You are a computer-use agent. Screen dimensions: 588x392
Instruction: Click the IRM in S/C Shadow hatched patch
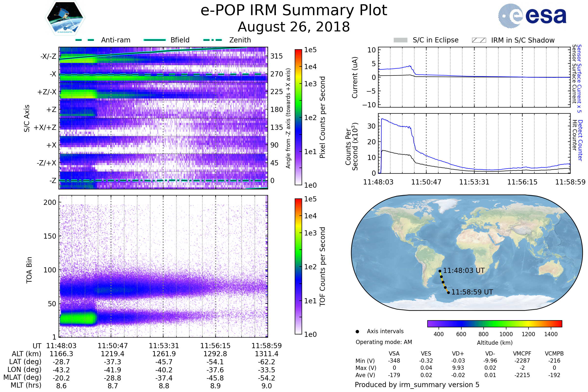click(479, 40)
